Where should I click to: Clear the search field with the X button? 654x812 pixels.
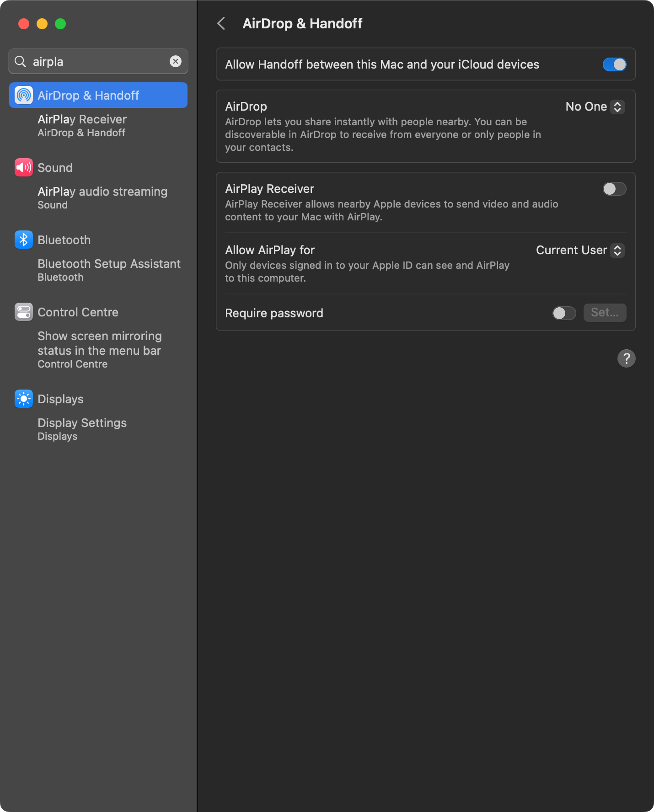(x=176, y=61)
